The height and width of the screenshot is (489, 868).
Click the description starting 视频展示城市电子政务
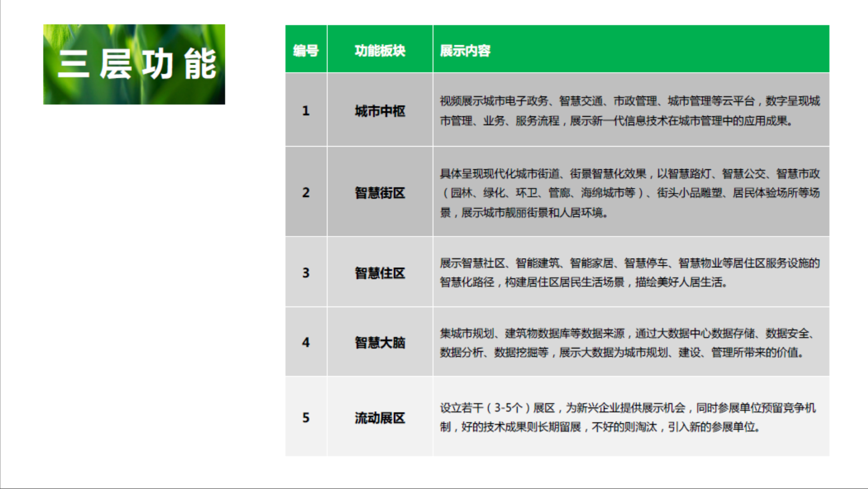(631, 110)
